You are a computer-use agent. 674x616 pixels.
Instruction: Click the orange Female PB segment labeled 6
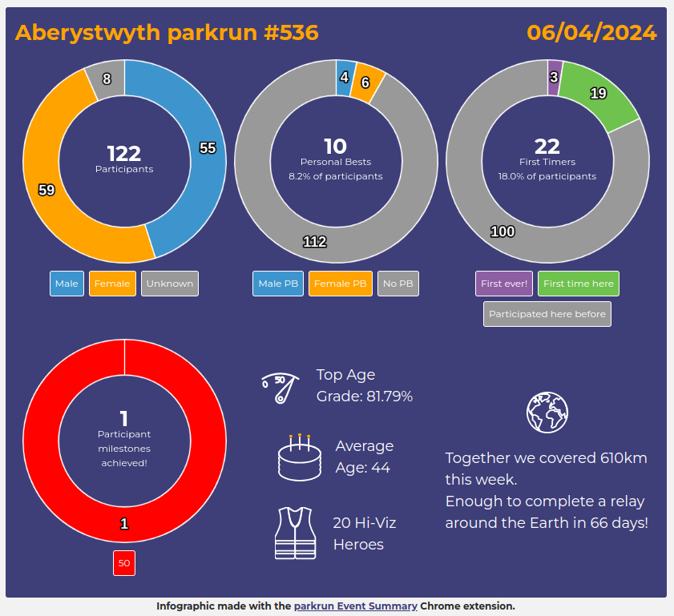(x=367, y=83)
